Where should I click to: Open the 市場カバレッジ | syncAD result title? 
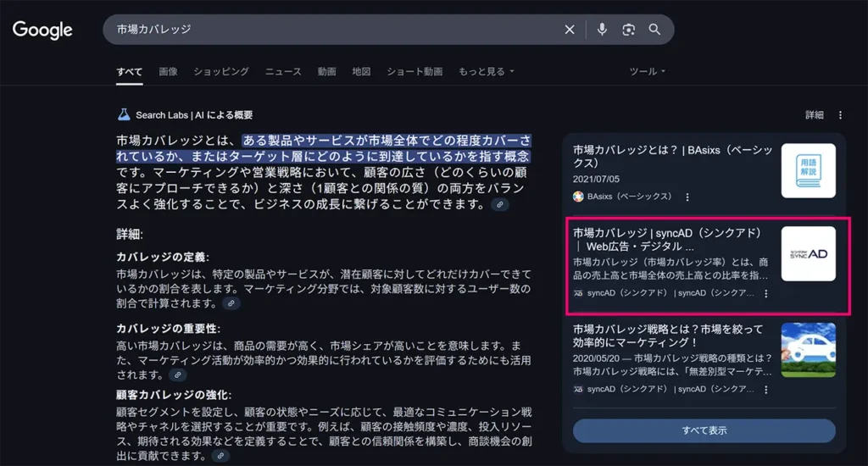[x=667, y=240]
